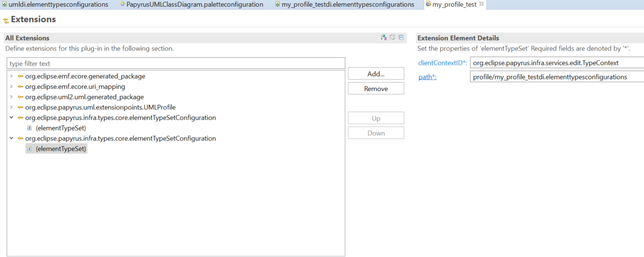Expand the org.eclipse.uml2.uml.generated_package node

pyautogui.click(x=12, y=97)
